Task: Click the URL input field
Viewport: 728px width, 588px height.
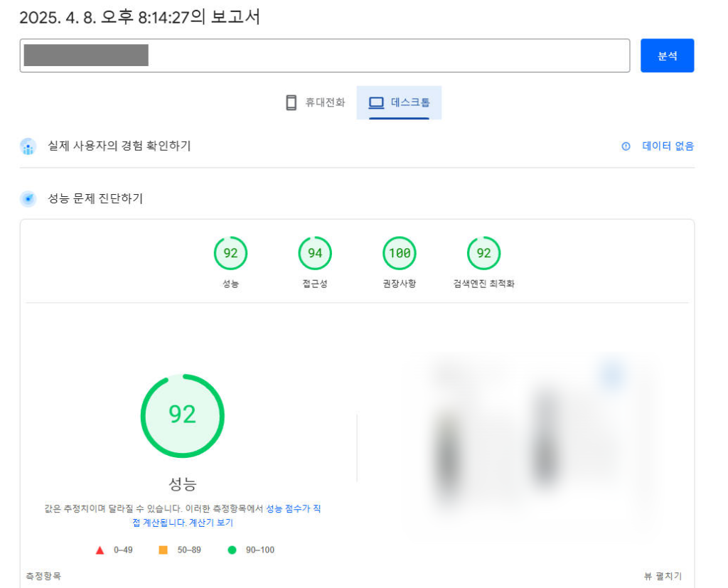Action: (324, 55)
